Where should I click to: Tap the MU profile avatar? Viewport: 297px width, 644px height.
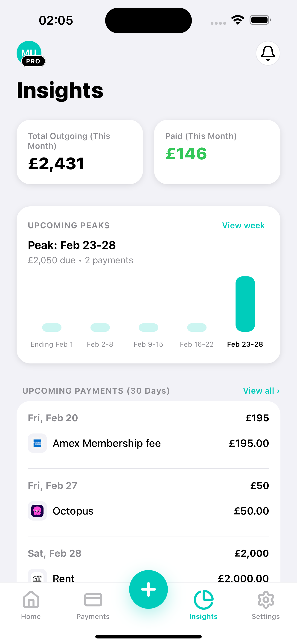coord(29,53)
